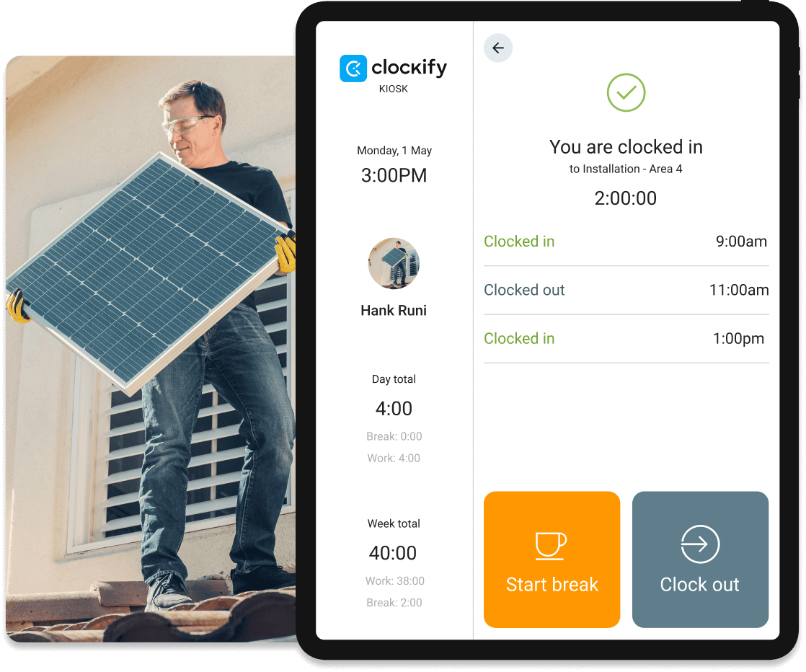Select the 11:00am Clocked out entry

(x=626, y=290)
